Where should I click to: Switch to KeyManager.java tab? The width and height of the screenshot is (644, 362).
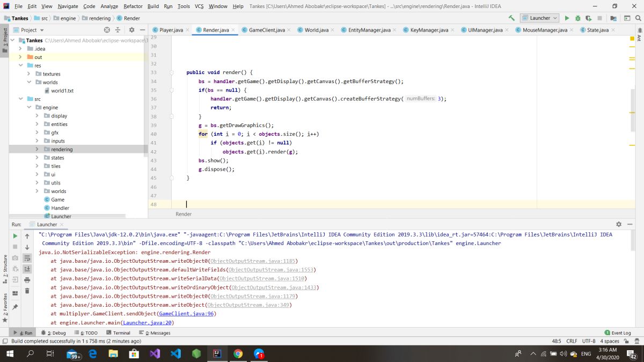click(429, 30)
